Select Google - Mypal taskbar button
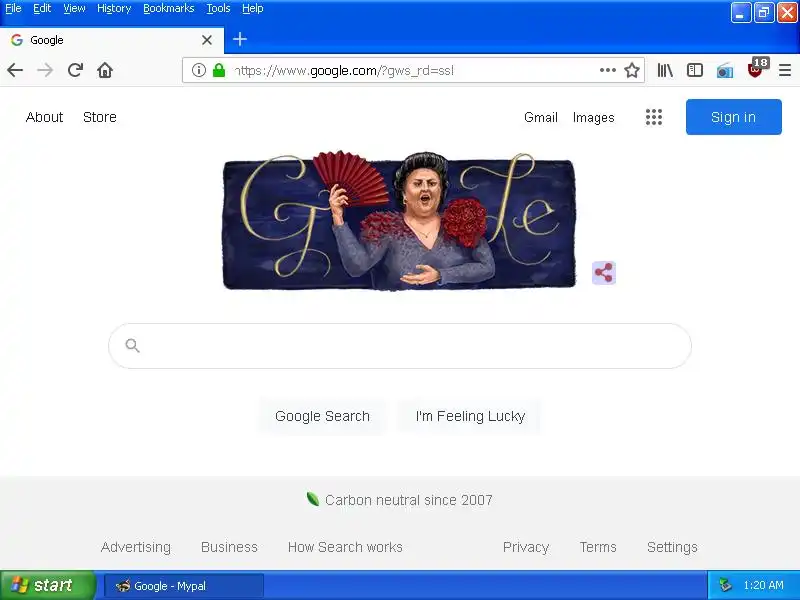This screenshot has height=600, width=800. click(x=184, y=586)
